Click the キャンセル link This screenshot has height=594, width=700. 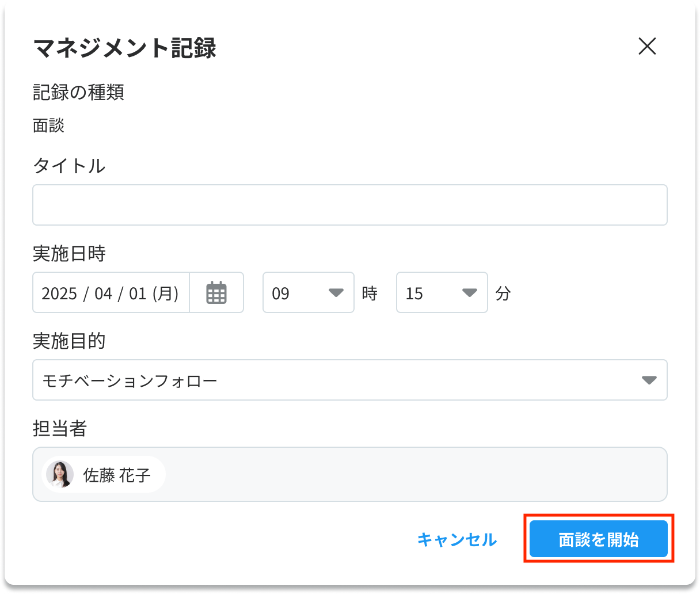click(457, 540)
